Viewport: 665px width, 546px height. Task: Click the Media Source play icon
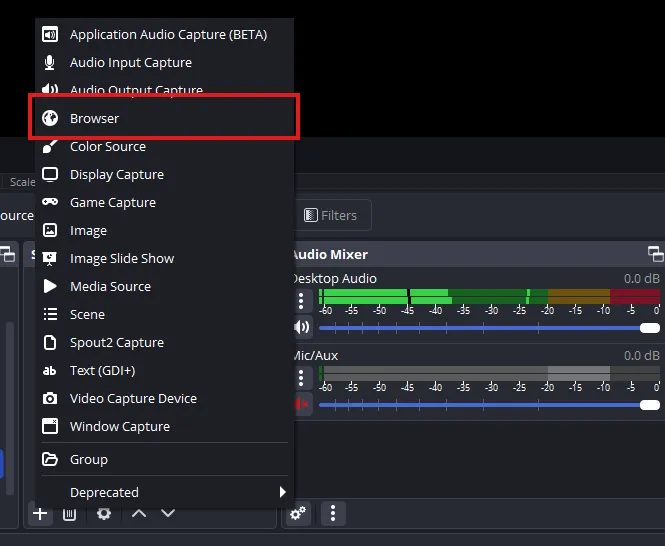[50, 286]
